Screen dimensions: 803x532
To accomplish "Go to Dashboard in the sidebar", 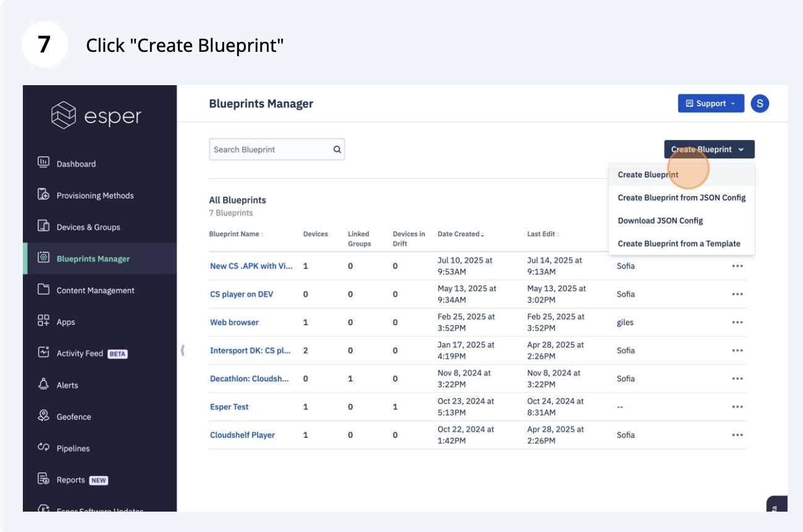I will click(76, 164).
